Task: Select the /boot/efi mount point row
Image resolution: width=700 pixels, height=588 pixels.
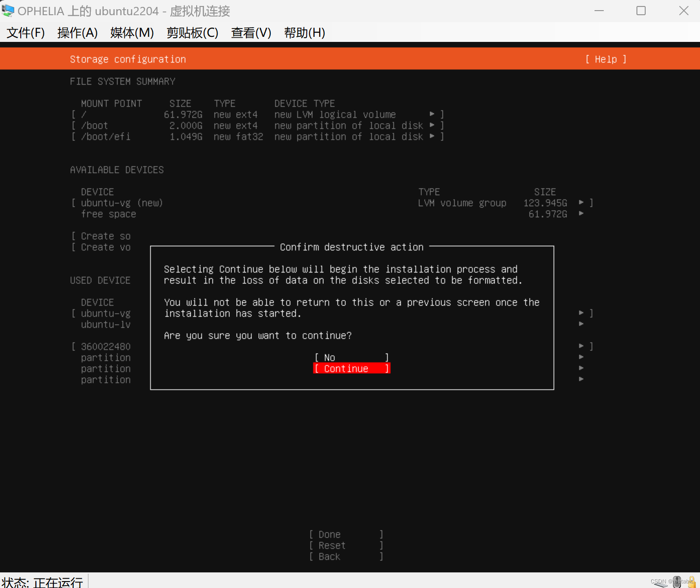Action: point(258,136)
